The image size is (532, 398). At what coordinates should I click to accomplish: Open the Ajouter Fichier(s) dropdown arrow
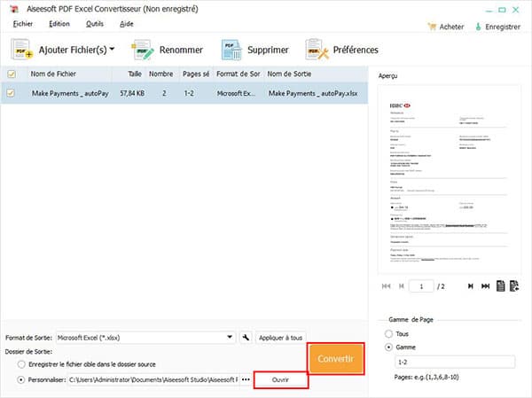[x=112, y=50]
